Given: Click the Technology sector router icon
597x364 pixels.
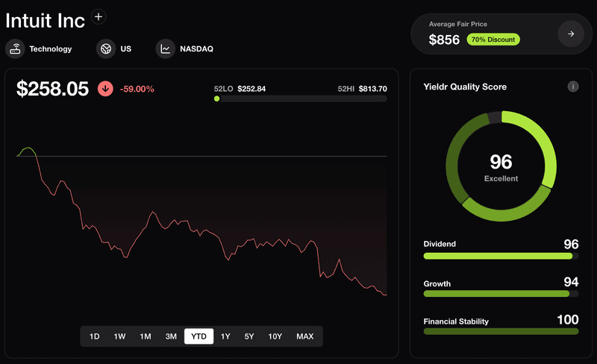Looking at the screenshot, I should pos(15,48).
